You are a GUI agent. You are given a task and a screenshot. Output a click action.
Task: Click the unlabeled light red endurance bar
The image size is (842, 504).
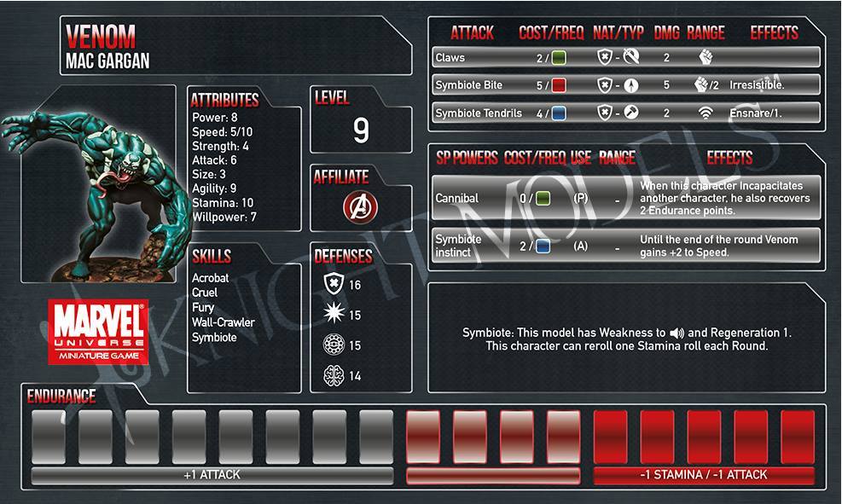point(493,476)
